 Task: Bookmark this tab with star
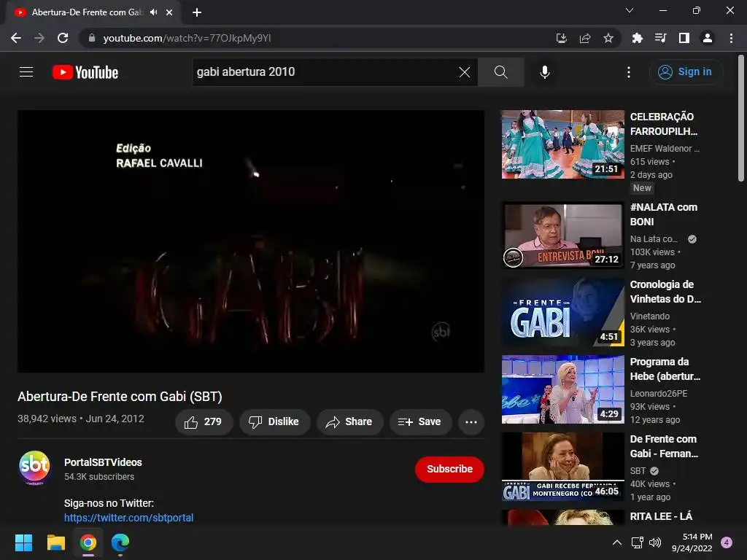608,38
